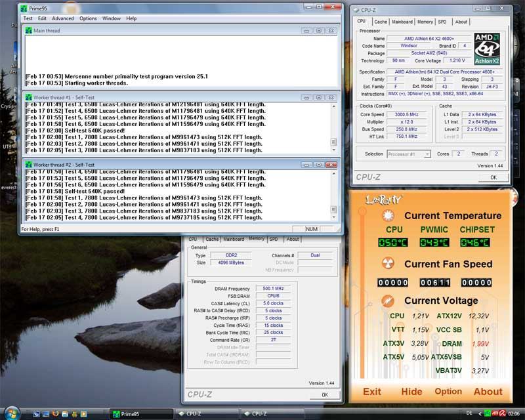Image resolution: width=525 pixels, height=420 pixels.
Task: Click the CPU-Z title bar icon
Action: pyautogui.click(x=356, y=10)
